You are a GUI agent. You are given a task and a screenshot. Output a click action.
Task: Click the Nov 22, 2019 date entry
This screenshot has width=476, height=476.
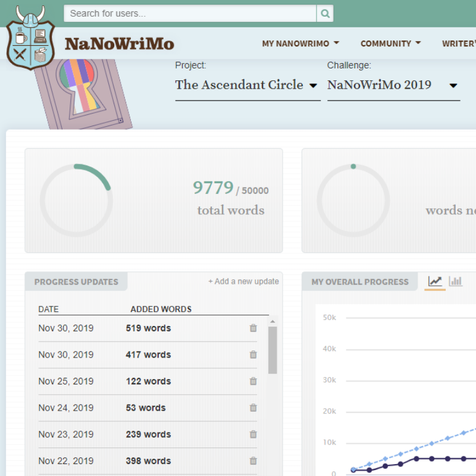tap(66, 461)
